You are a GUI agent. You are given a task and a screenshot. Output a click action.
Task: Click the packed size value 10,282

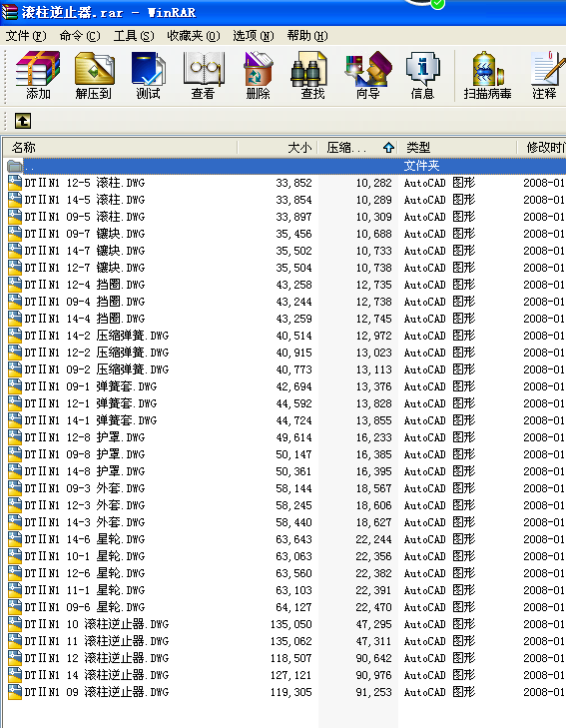373,183
